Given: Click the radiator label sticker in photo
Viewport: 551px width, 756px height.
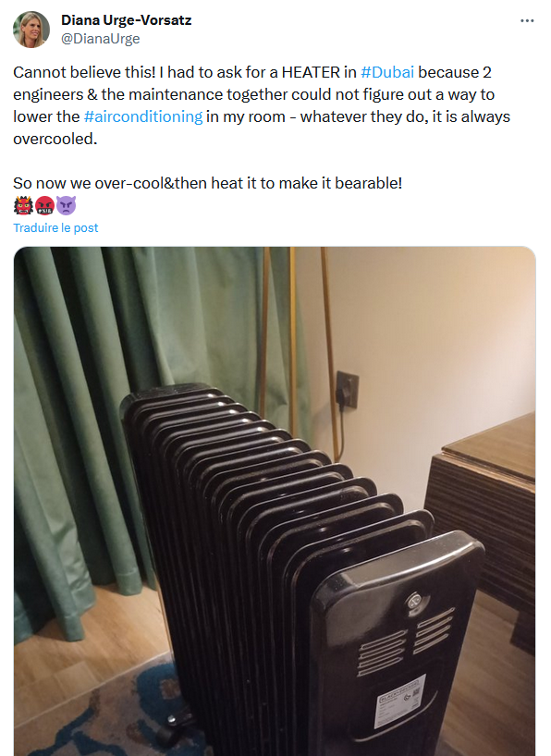Looking at the screenshot, I should 400,701.
